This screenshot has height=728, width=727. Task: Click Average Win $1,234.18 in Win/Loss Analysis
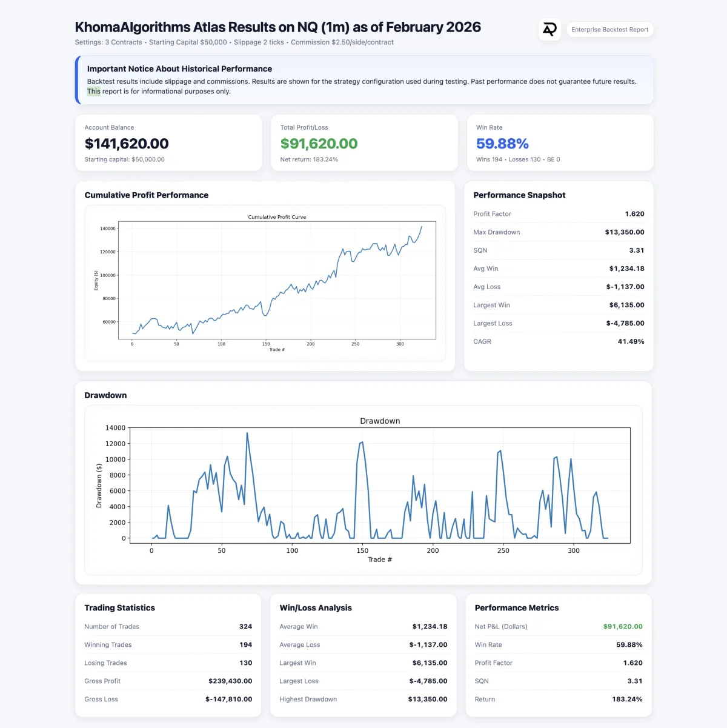pyautogui.click(x=363, y=627)
